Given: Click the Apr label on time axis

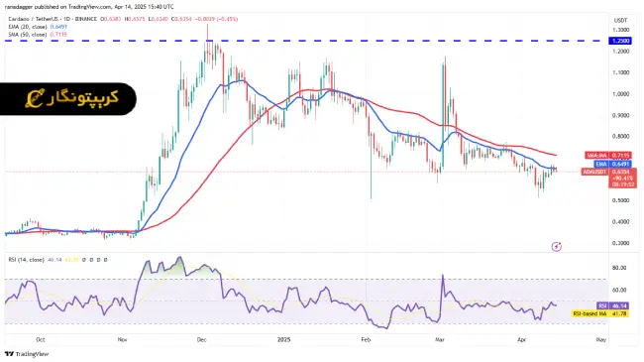Looking at the screenshot, I should 521,340.
